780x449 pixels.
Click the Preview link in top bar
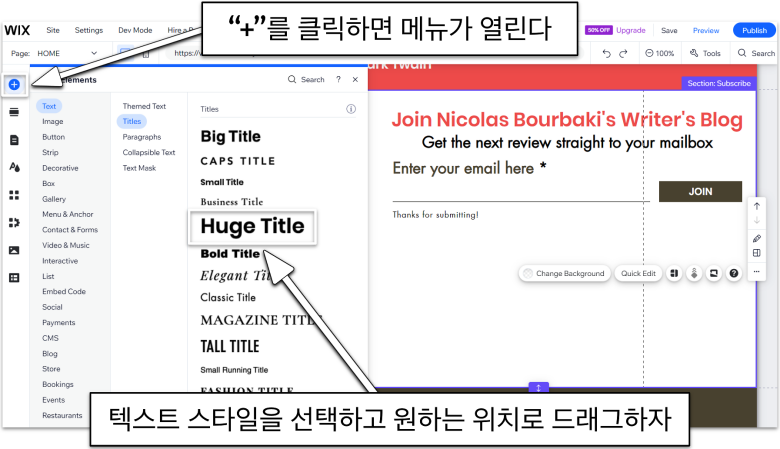(x=706, y=31)
